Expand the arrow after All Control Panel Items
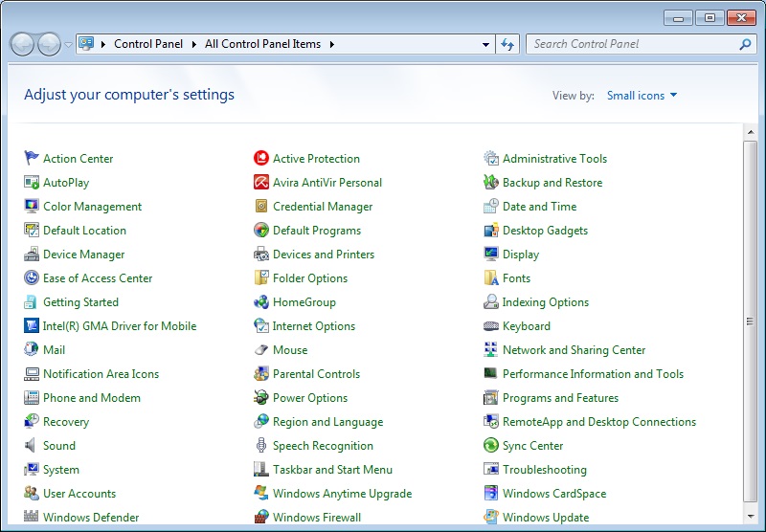The width and height of the screenshot is (766, 532). [332, 44]
